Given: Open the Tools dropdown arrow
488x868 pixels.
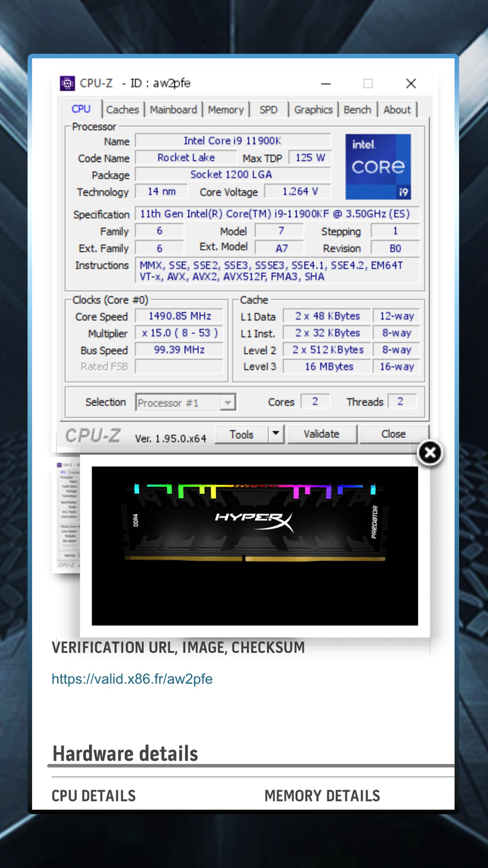Looking at the screenshot, I should [x=276, y=434].
